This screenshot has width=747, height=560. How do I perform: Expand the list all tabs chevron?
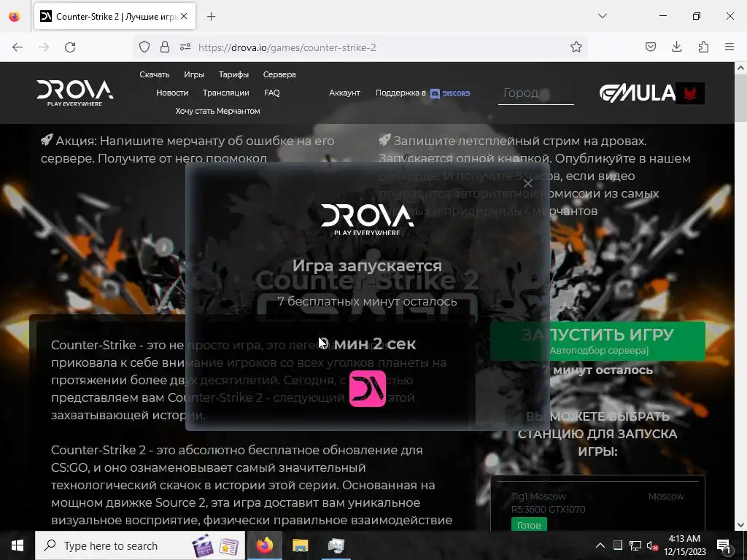click(602, 16)
